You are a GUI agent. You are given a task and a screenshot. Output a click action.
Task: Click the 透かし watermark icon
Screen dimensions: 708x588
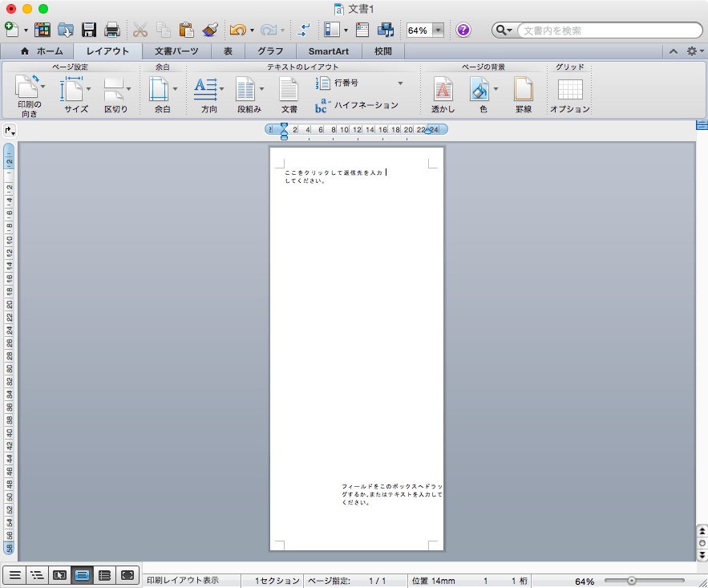click(x=443, y=95)
